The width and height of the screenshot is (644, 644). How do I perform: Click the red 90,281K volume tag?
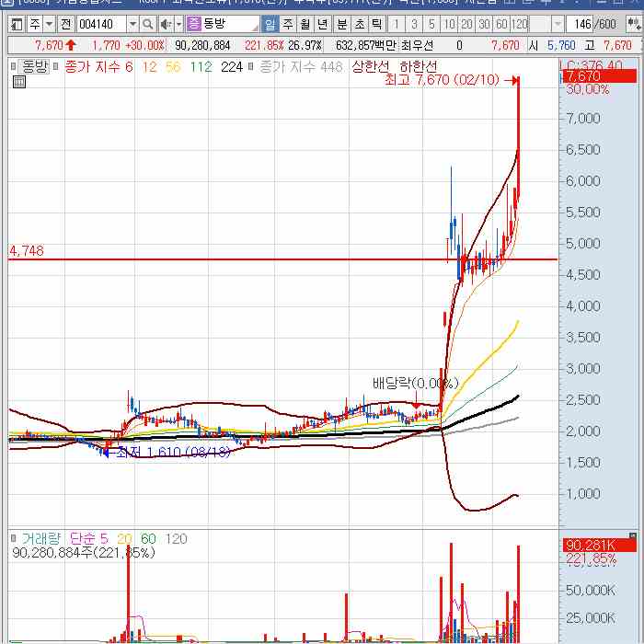tap(599, 545)
